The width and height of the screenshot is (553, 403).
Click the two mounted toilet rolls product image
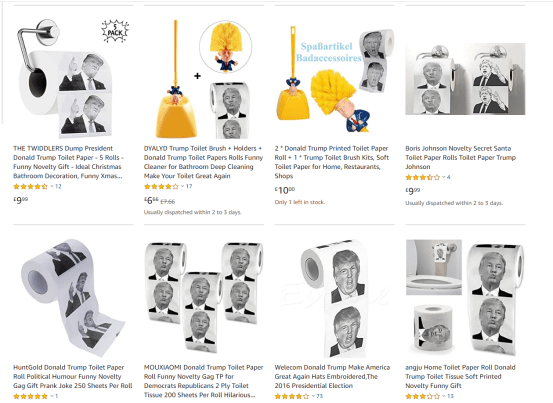click(465, 79)
